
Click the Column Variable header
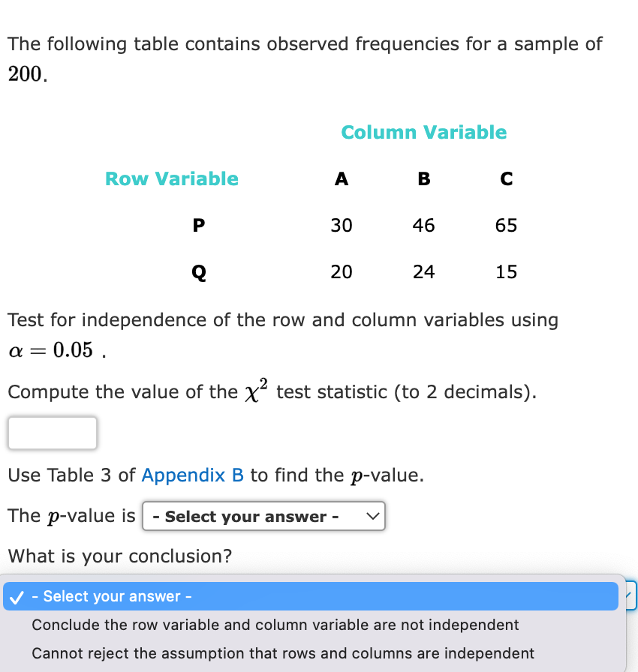tap(424, 132)
